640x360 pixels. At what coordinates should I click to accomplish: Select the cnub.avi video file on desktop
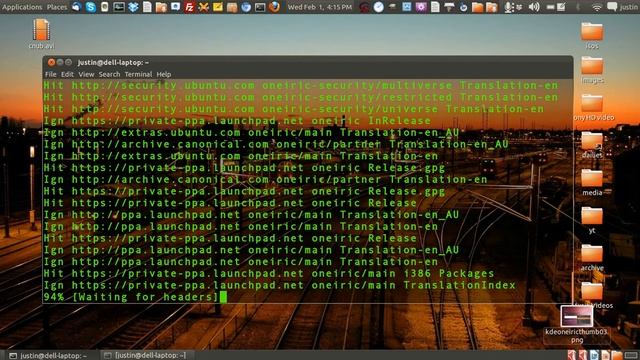pos(41,33)
